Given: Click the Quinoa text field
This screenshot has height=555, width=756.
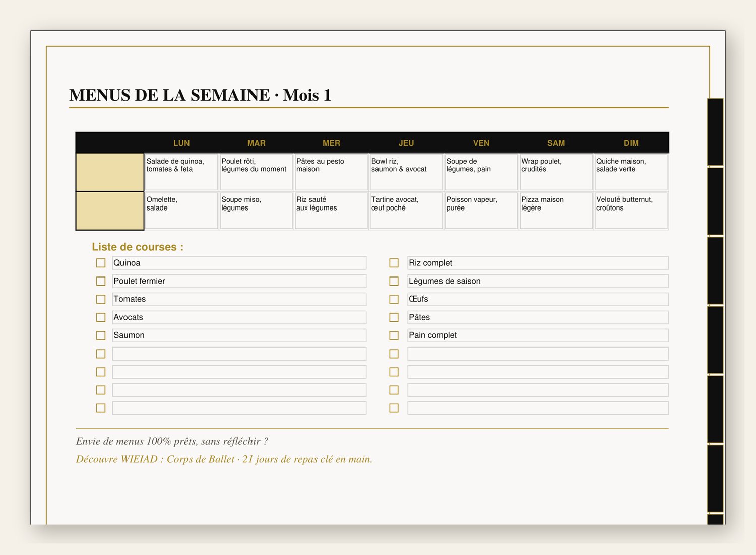Looking at the screenshot, I should [239, 263].
